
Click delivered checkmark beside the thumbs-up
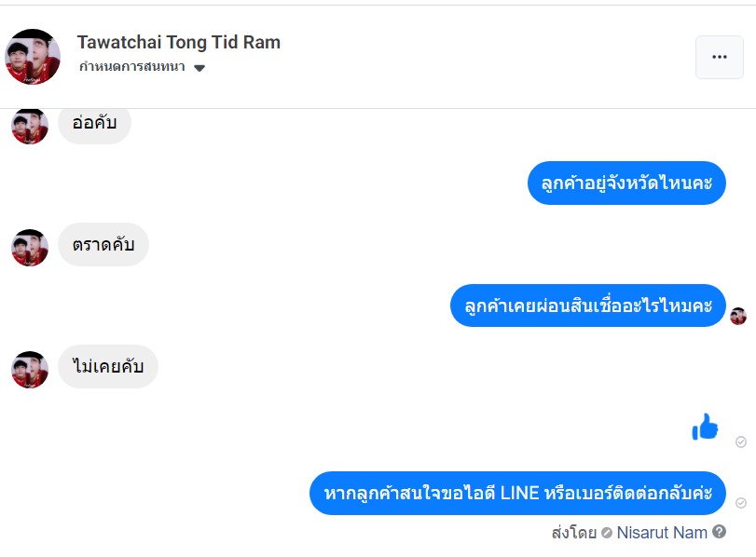tap(741, 442)
